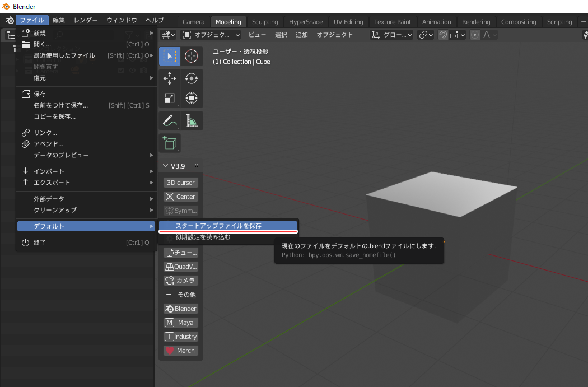Open the transform orientation dropdown
This screenshot has width=588, height=387.
point(392,35)
